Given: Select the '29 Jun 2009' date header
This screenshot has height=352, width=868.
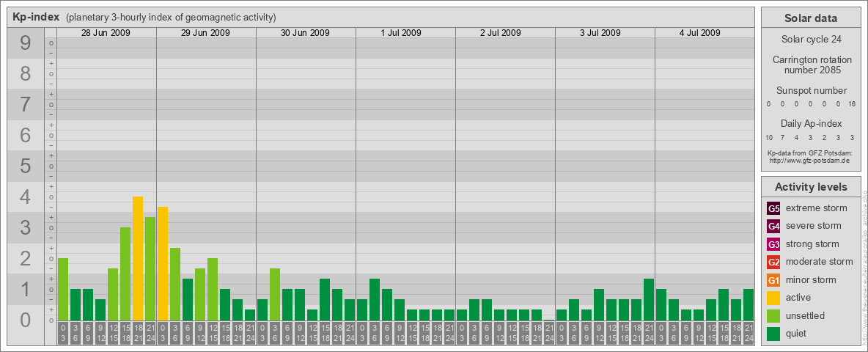Looking at the screenshot, I should [x=205, y=33].
